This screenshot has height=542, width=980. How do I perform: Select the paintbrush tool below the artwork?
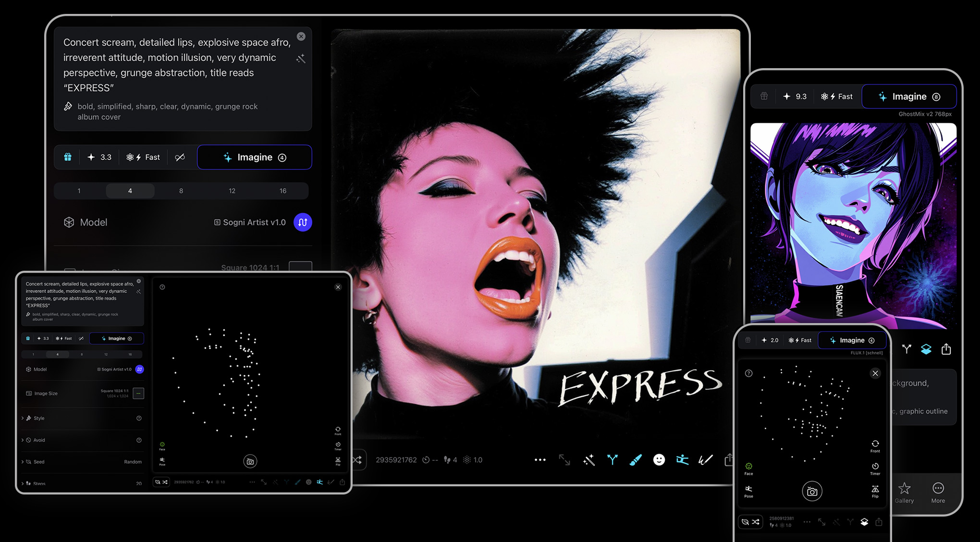click(636, 459)
